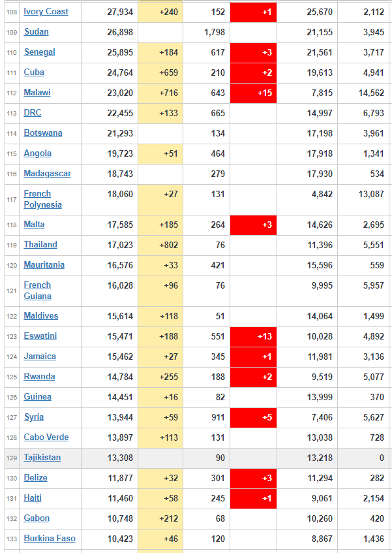Open the Ivory Coast country link
The height and width of the screenshot is (553, 392).
(x=46, y=12)
